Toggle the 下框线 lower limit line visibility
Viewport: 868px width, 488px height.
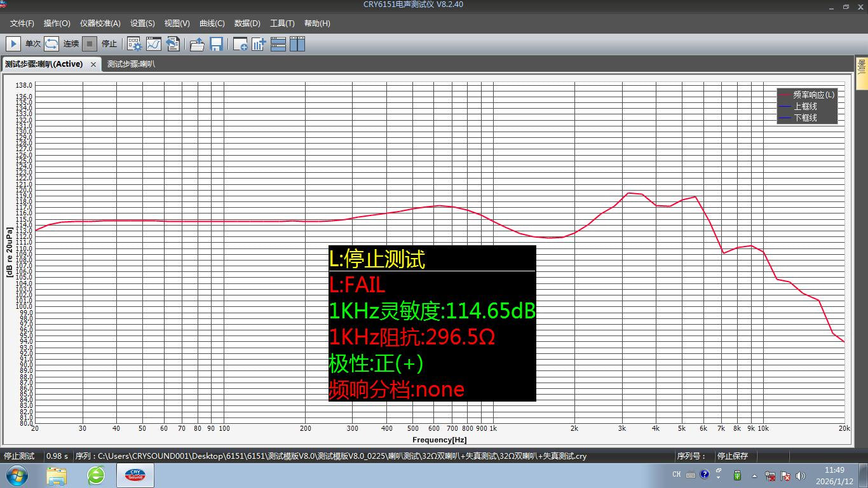point(807,117)
